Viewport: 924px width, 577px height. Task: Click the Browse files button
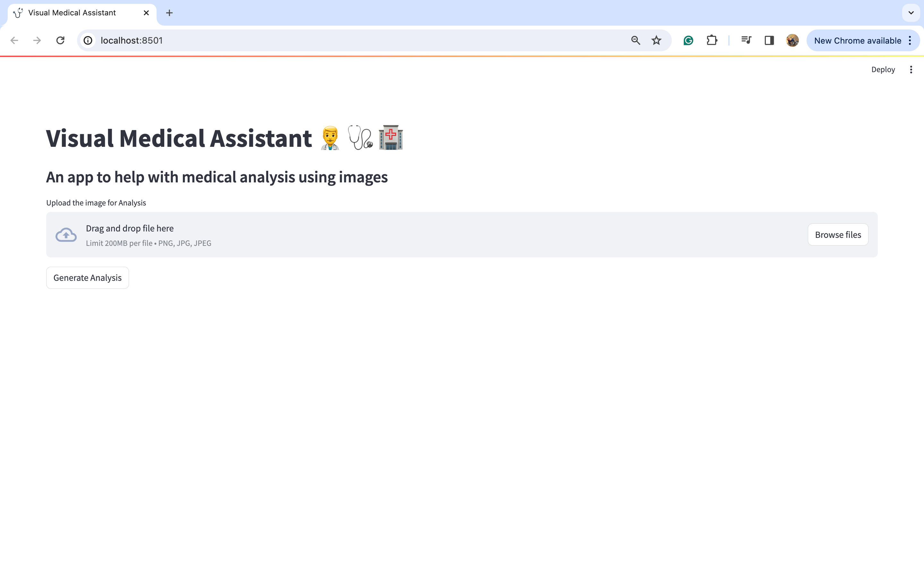click(838, 235)
